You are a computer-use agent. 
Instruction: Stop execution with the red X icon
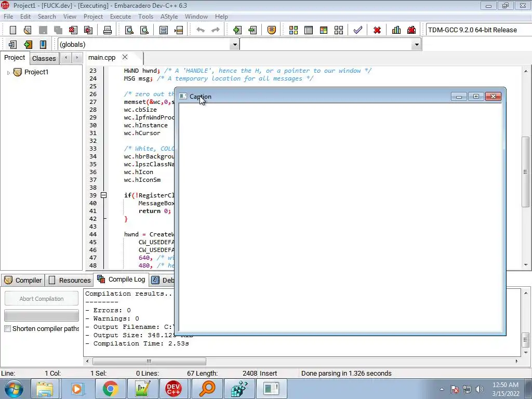point(377,30)
